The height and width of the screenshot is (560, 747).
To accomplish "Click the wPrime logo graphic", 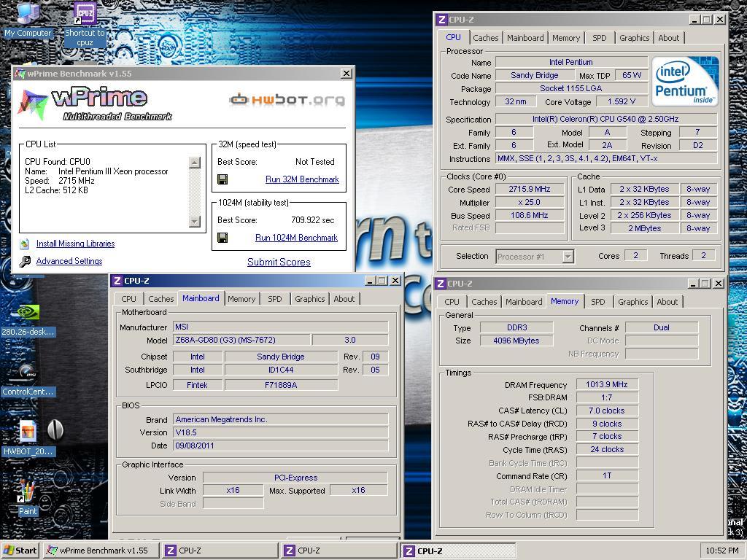I will pos(94,104).
